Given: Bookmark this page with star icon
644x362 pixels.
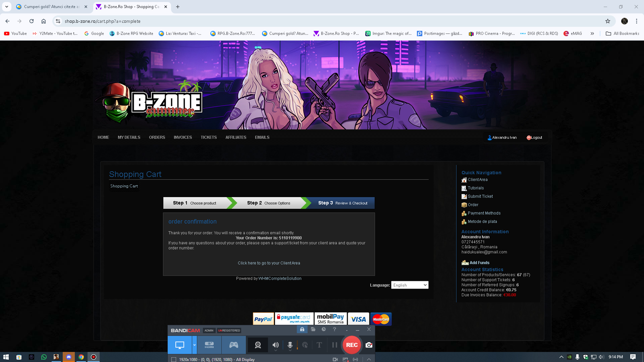Looking at the screenshot, I should [608, 21].
